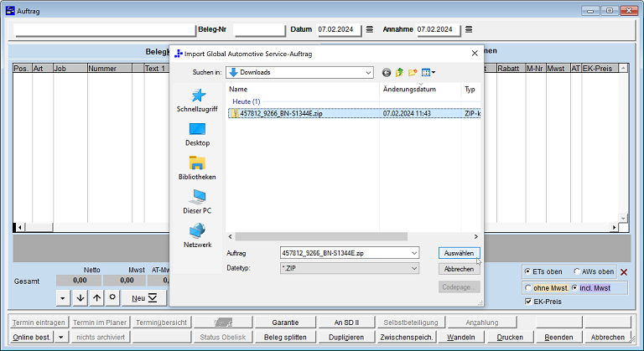
Task: Click the Drucken button
Action: click(x=510, y=337)
